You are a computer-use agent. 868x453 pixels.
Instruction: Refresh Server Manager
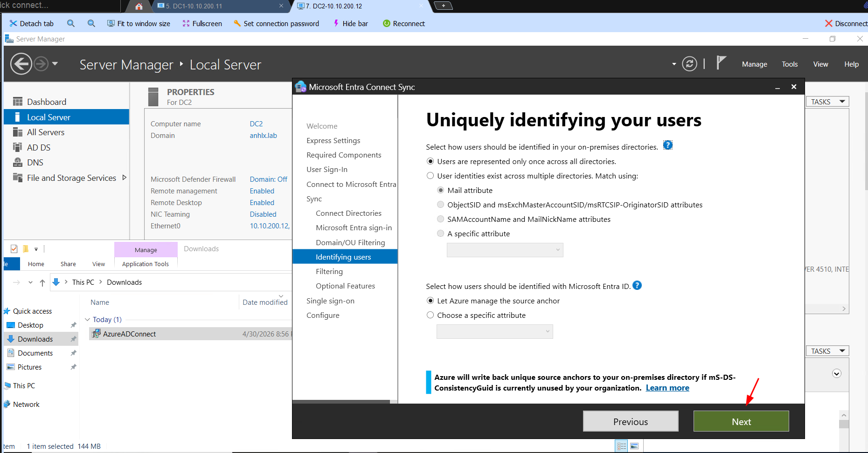(689, 64)
